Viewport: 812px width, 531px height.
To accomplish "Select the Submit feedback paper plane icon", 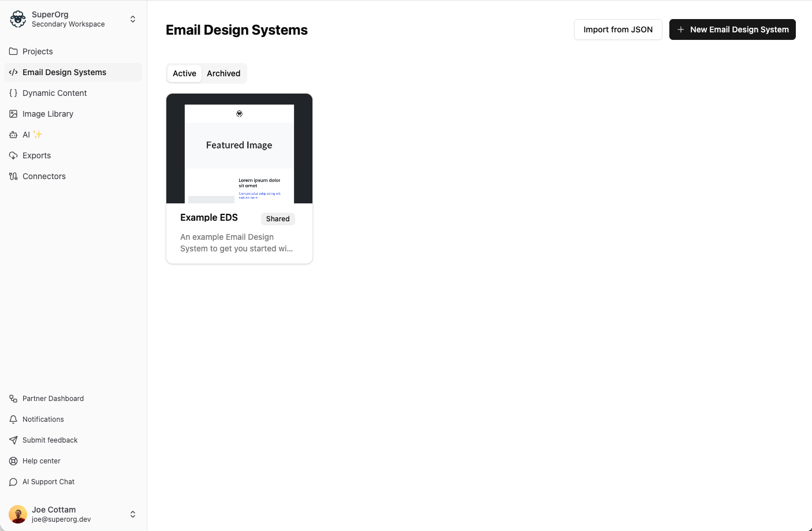I will 13,440.
